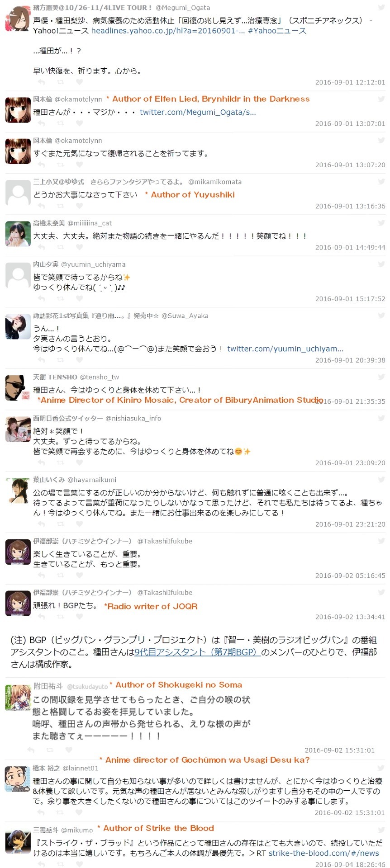Click Twitter bird icon on Megumi_Ogata tweet
390x868 pixels.
click(x=381, y=8)
